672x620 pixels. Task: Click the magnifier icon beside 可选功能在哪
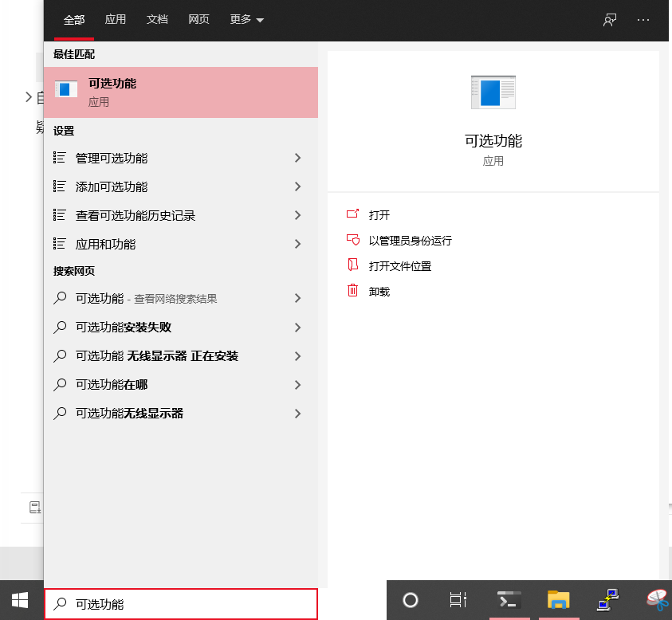click(61, 385)
